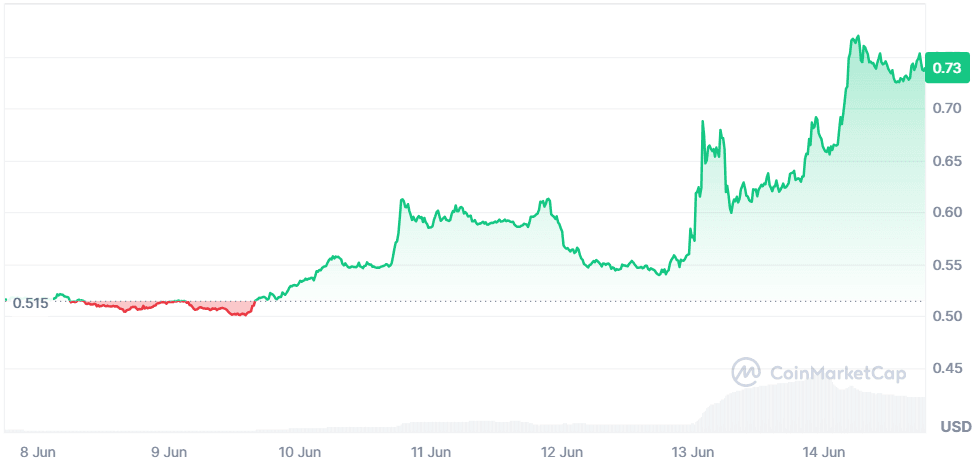Viewport: 975px width, 462px height.
Task: Click the 0.55 price axis label
Action: [x=947, y=265]
